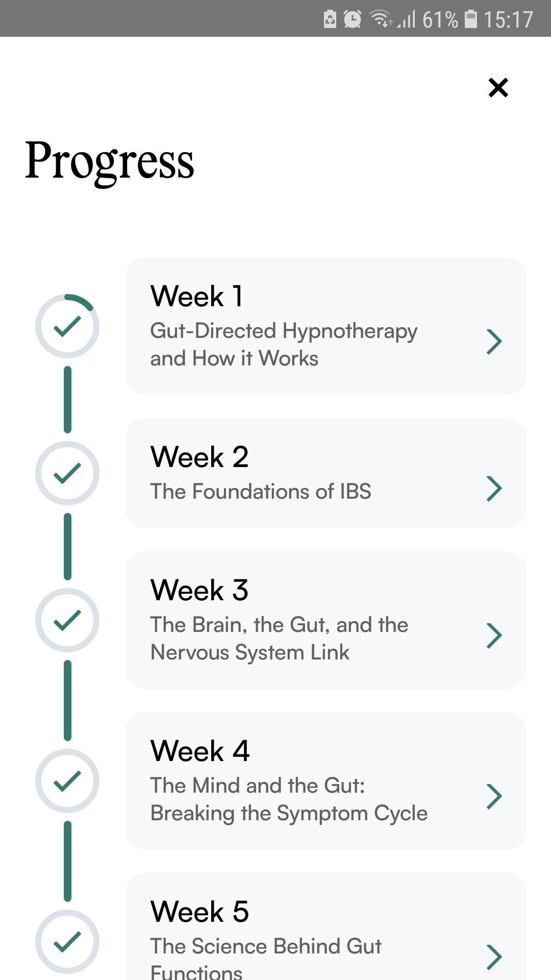This screenshot has height=980, width=551.
Task: Tap the Week 5 completed checkmark circle
Action: 67,942
